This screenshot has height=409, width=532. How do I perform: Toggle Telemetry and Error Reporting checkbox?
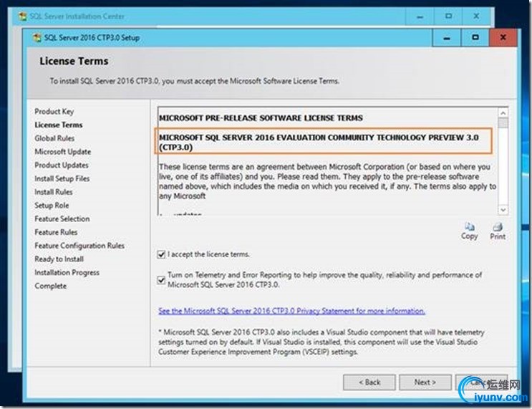point(161,280)
